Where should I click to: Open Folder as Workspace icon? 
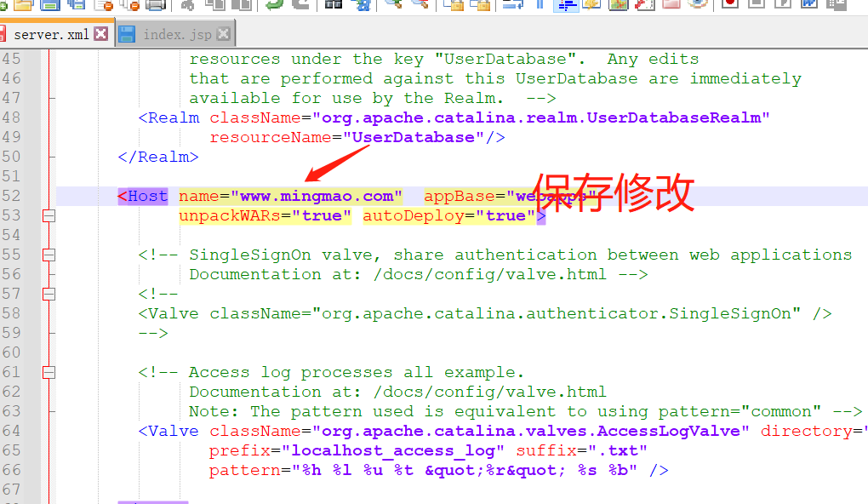point(671,5)
